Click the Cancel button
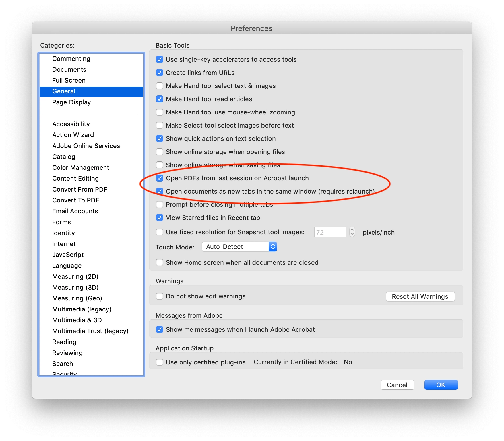Screen dimensions: 504x441 [x=397, y=385]
